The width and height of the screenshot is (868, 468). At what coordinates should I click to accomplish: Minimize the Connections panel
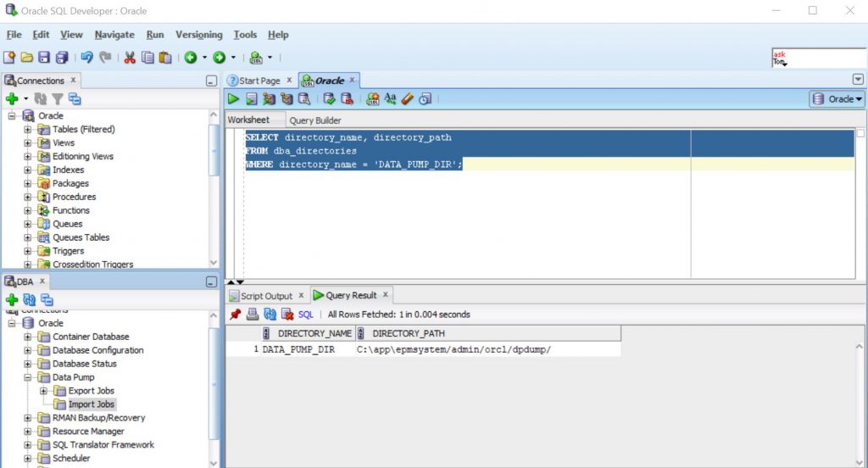coord(211,81)
